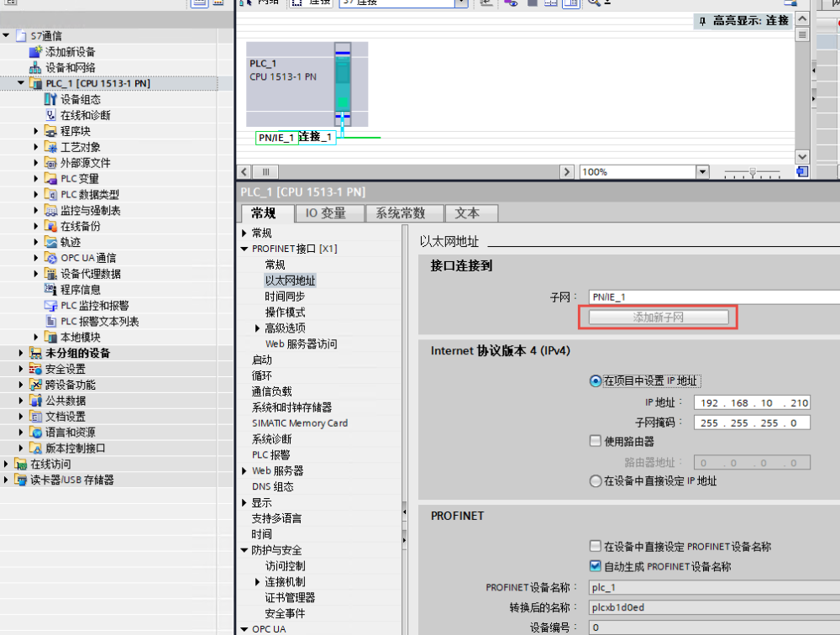Expand 高级选项 in PROFINET interface tree
840x635 pixels.
coord(258,328)
